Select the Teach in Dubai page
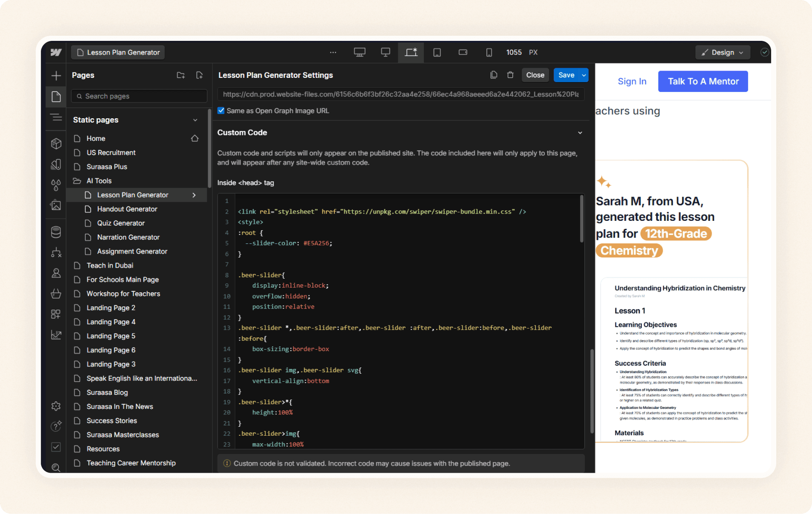Viewport: 812px width, 514px height. (137, 265)
